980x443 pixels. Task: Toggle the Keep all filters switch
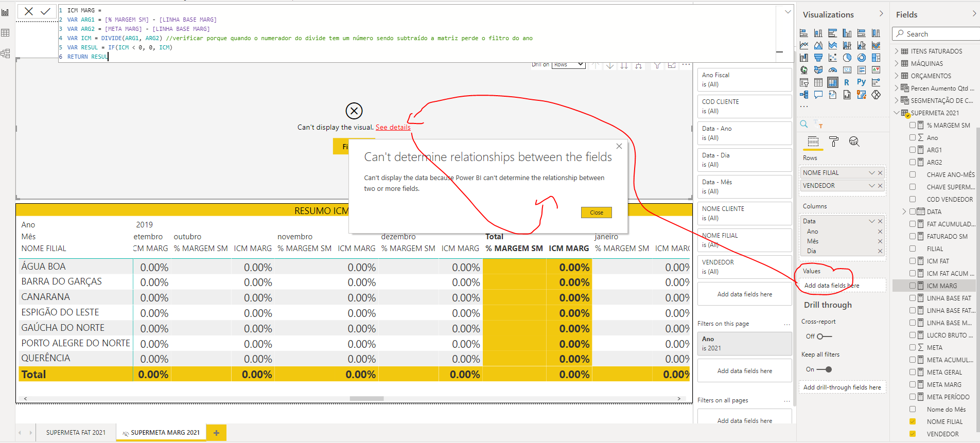click(824, 369)
